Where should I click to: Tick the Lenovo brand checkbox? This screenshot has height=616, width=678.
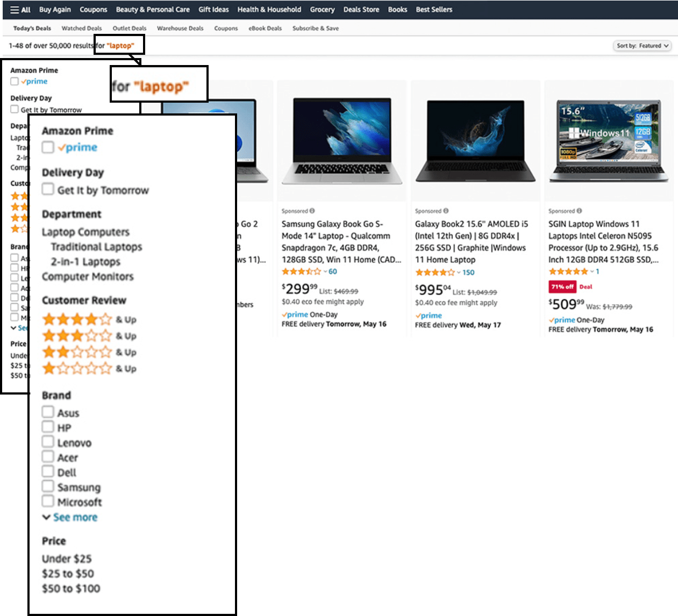point(48,442)
